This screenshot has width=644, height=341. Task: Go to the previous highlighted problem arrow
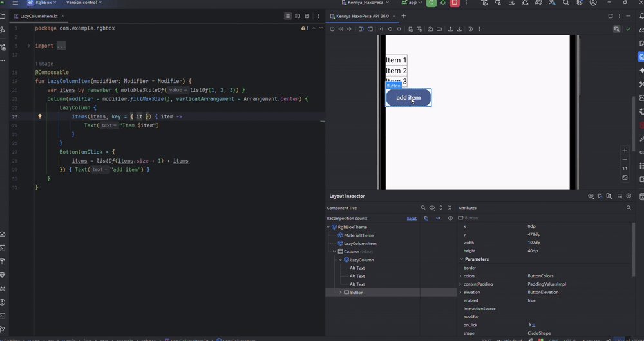point(314,28)
